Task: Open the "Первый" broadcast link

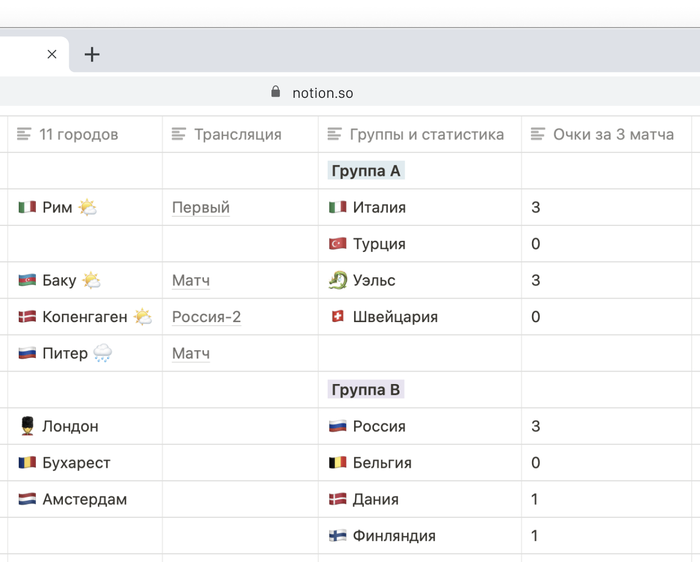Action: (201, 208)
